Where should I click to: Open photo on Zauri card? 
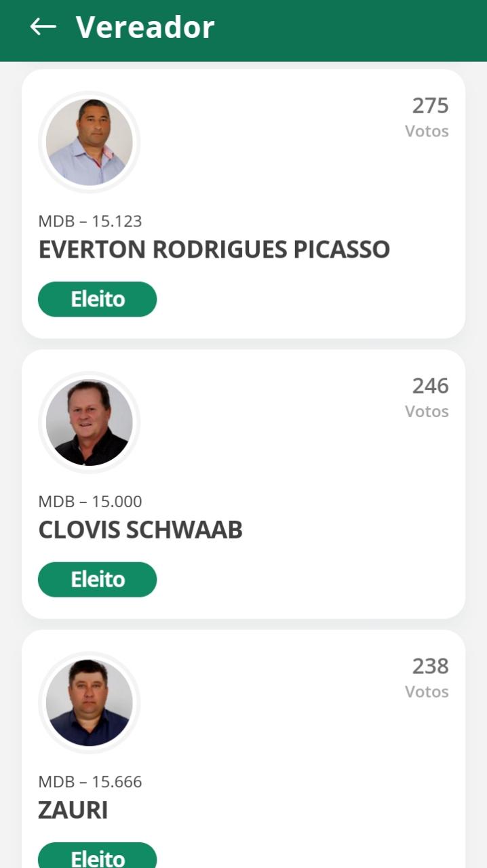coord(89,703)
